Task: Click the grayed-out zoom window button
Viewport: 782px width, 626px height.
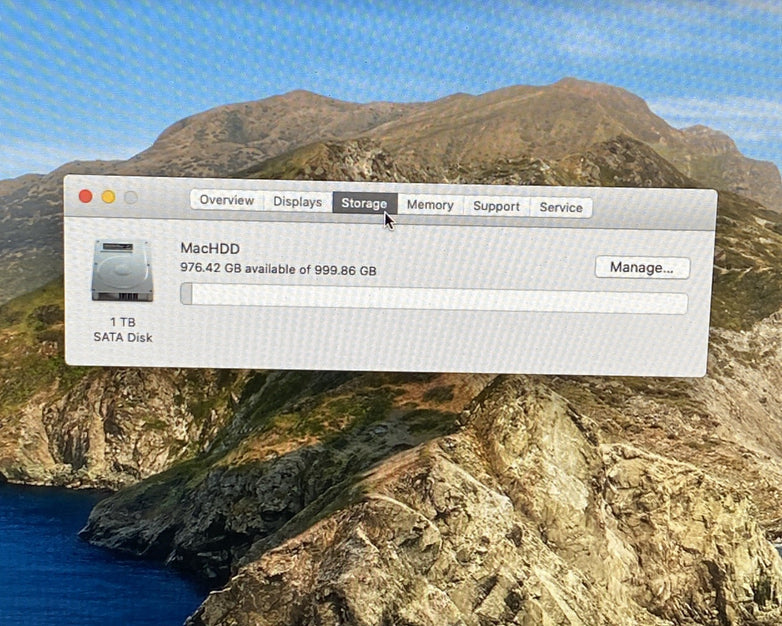Action: 130,197
